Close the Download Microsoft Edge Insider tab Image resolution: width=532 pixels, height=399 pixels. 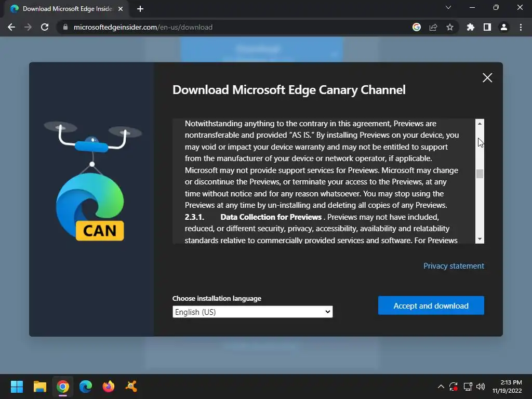point(121,9)
